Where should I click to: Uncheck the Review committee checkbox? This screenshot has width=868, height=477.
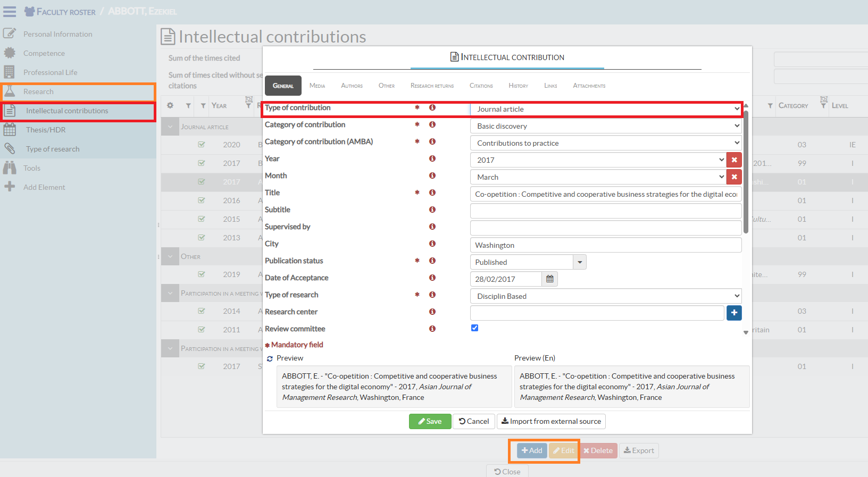474,328
